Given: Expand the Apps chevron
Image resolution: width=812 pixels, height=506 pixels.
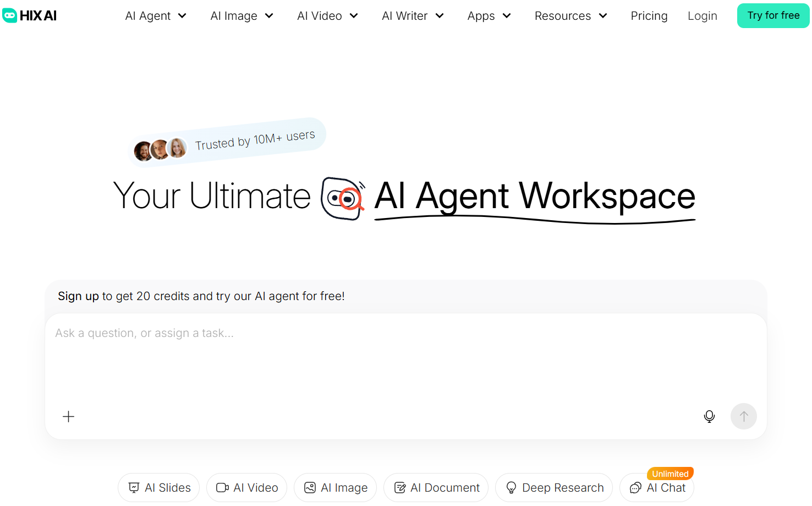Looking at the screenshot, I should [507, 16].
